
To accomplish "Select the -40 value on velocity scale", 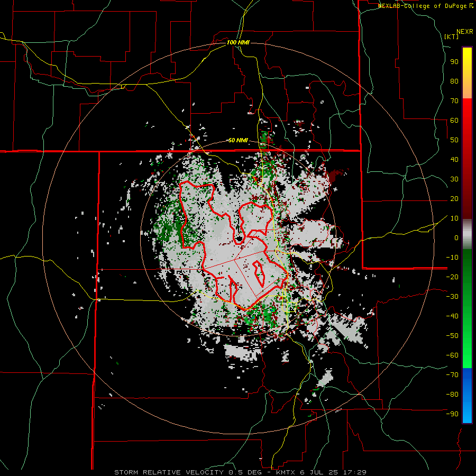I will point(452,316).
